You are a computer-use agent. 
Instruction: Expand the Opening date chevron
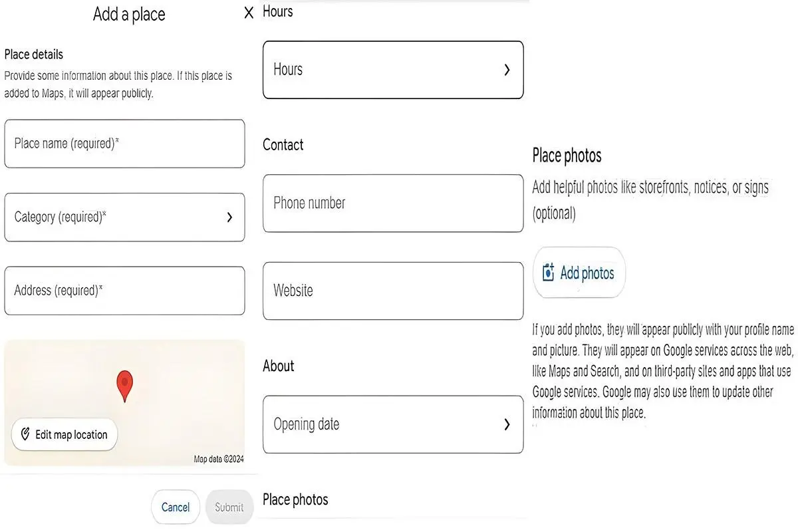[x=507, y=424]
